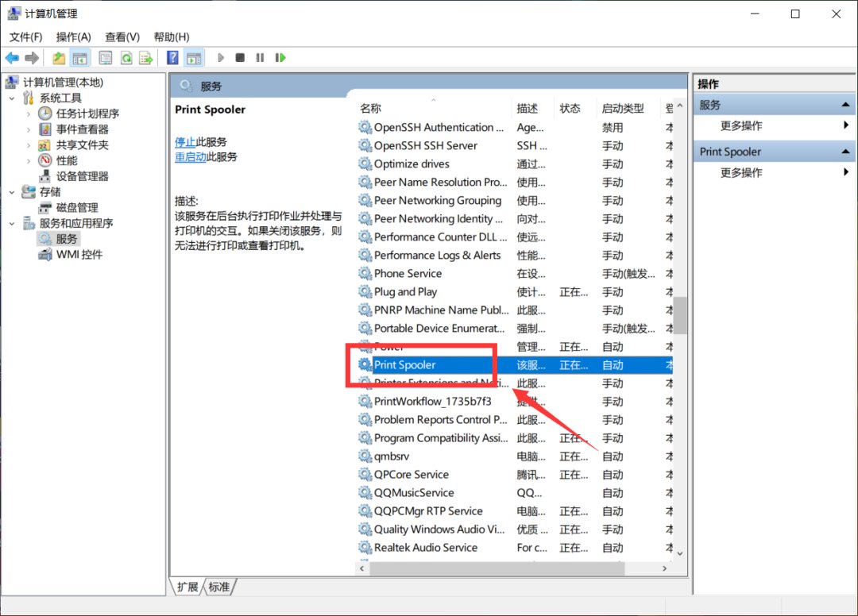Click the 重启动 service link
The width and height of the screenshot is (858, 616).
click(191, 157)
